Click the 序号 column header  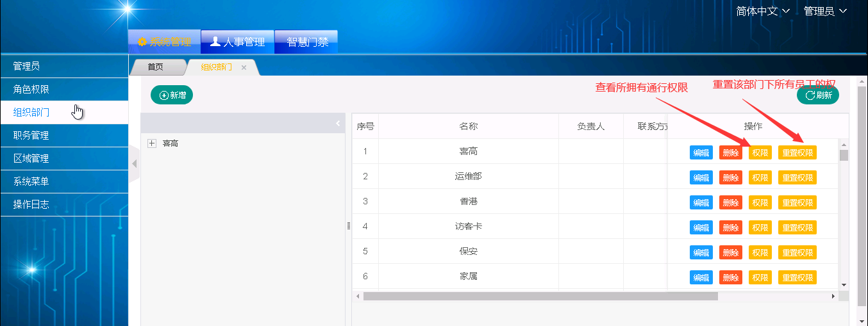pos(365,126)
